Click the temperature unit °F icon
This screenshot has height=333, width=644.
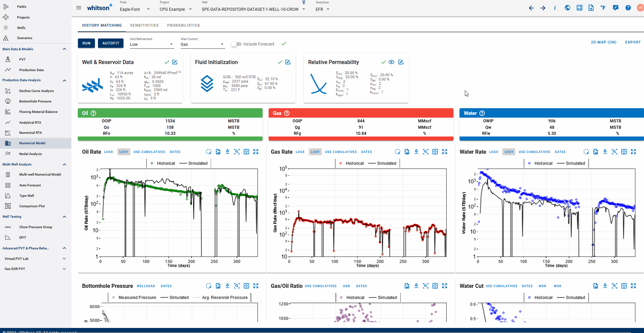coord(603,8)
